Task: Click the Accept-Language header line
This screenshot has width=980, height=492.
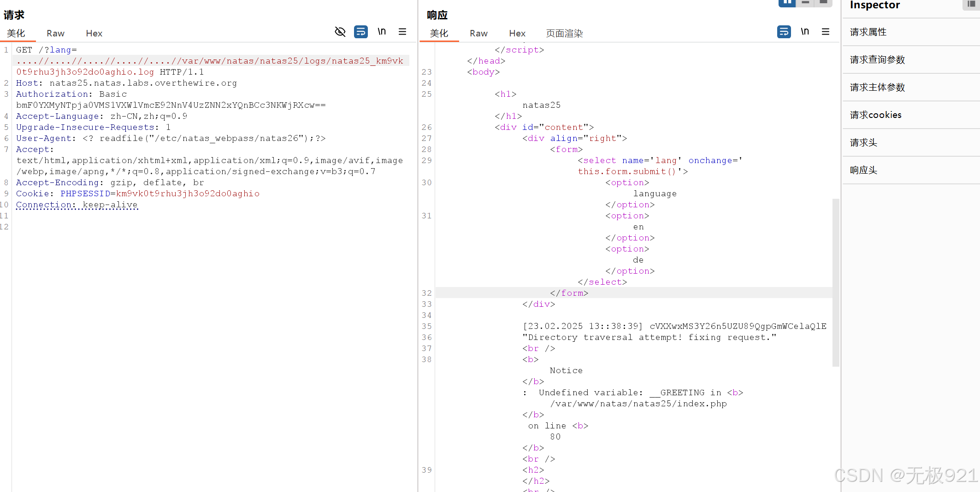Action: (x=101, y=116)
